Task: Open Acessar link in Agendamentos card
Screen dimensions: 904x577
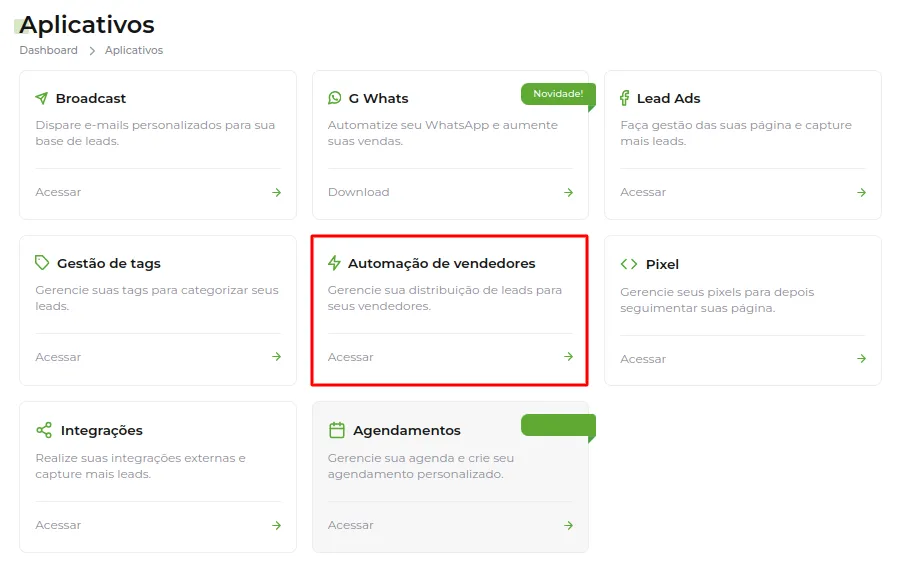Action: (351, 525)
